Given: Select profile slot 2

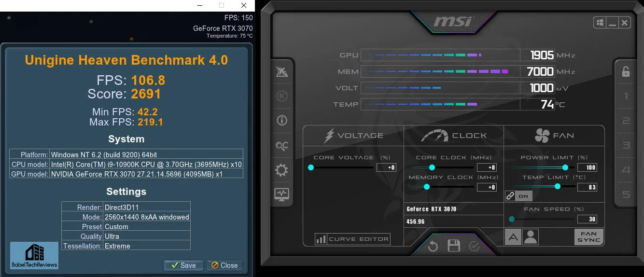Looking at the screenshot, I should click(x=626, y=121).
